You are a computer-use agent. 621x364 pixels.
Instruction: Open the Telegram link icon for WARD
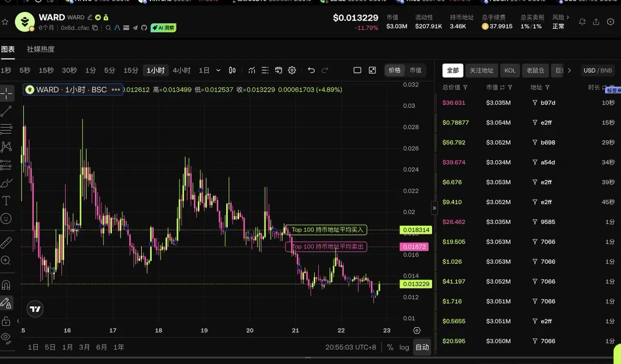click(135, 28)
